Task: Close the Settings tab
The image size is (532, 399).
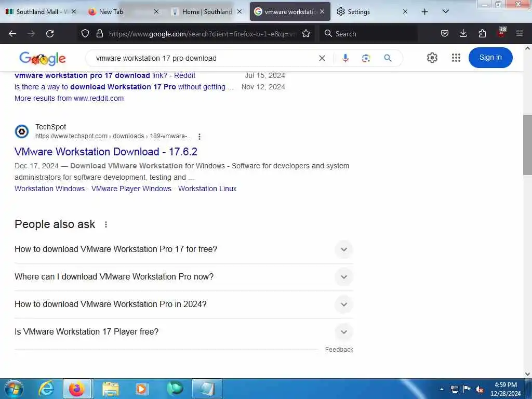Action: click(405, 12)
